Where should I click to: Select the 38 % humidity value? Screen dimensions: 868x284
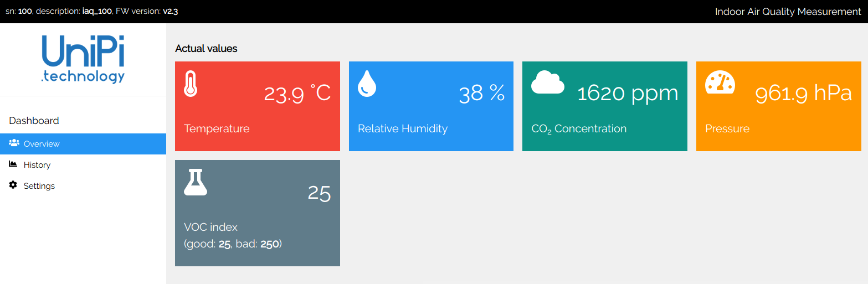pos(482,94)
